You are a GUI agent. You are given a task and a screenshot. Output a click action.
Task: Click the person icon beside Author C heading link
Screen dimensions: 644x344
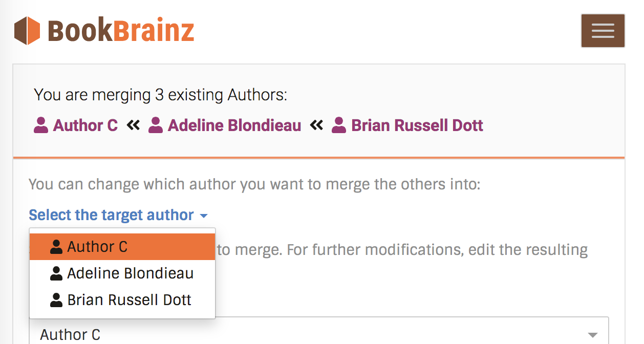pyautogui.click(x=41, y=125)
